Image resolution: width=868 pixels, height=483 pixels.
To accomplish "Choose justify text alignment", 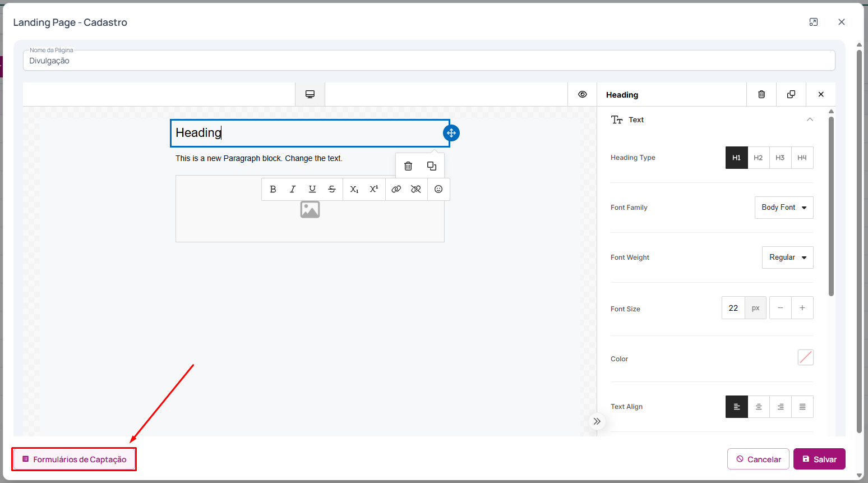I will coord(802,407).
